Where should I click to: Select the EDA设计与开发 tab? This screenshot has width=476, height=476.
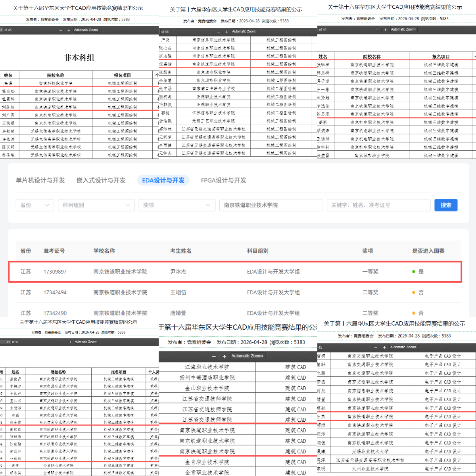[x=163, y=180]
